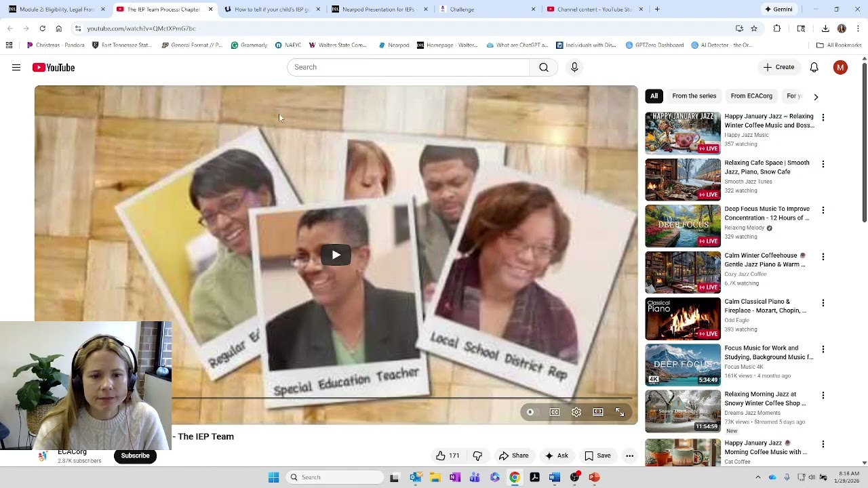This screenshot has height=488, width=868.
Task: Select the All filter chip
Action: pyautogui.click(x=654, y=96)
